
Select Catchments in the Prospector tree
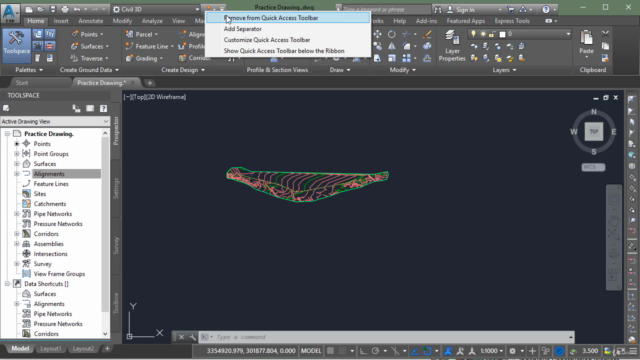(x=50, y=204)
